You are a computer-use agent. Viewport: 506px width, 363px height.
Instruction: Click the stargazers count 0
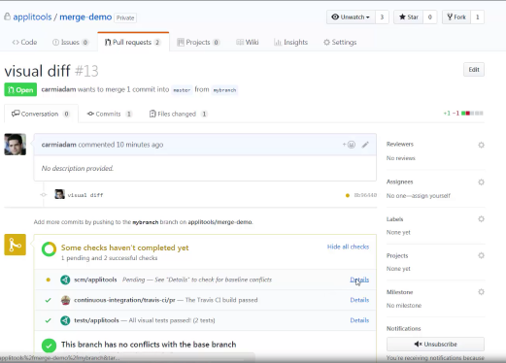430,17
